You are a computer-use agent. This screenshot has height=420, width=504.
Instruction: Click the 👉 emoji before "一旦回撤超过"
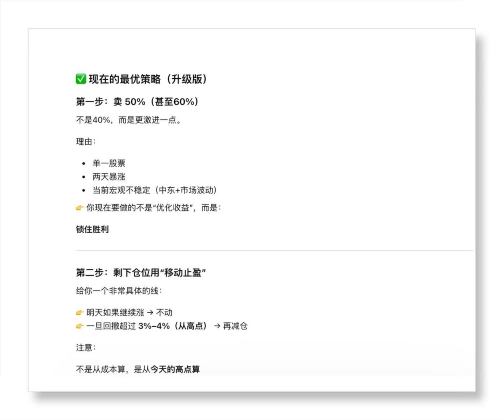[79, 326]
